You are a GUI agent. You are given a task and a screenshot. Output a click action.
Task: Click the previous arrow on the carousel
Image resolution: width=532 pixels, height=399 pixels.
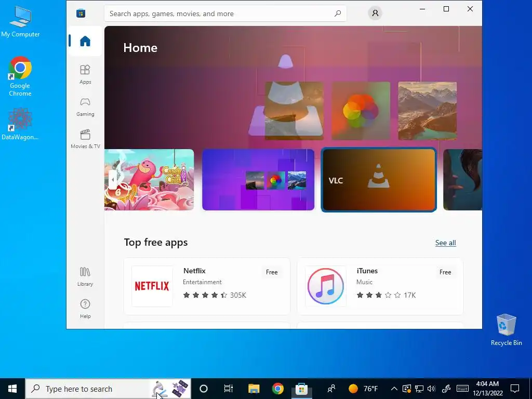(x=113, y=179)
